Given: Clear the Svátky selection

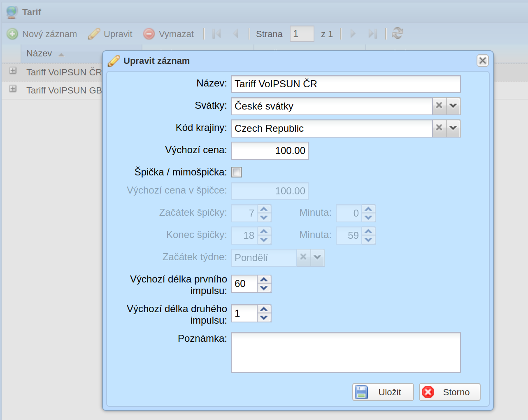Looking at the screenshot, I should 439,106.
